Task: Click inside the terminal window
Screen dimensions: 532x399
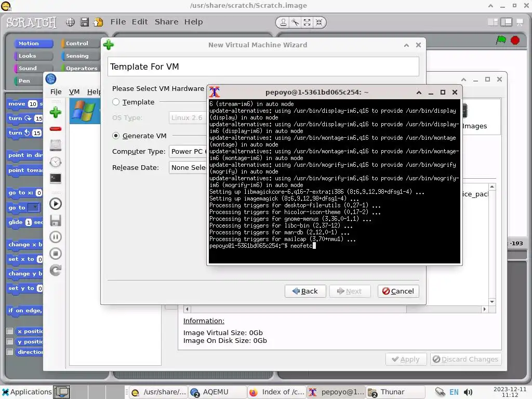Action: tap(335, 181)
